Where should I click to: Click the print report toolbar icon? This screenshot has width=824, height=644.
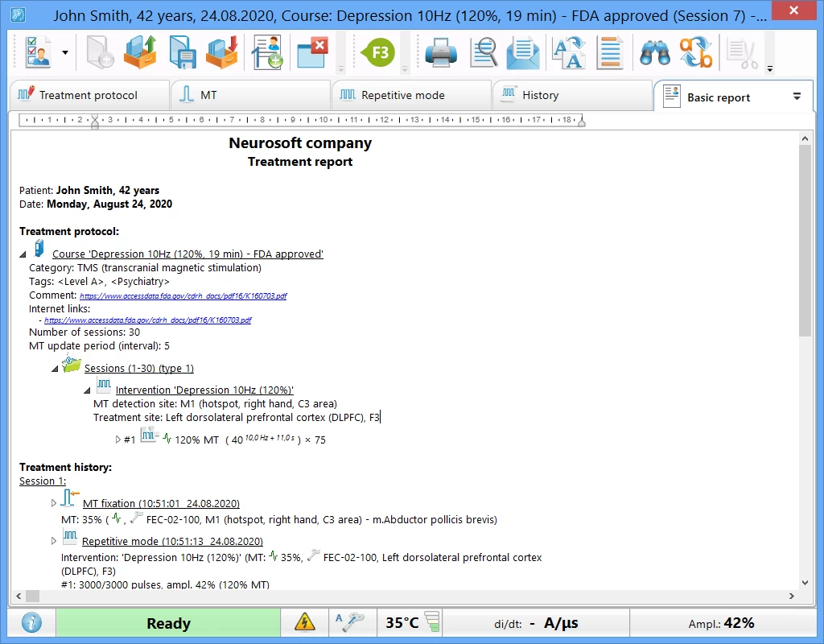click(441, 53)
